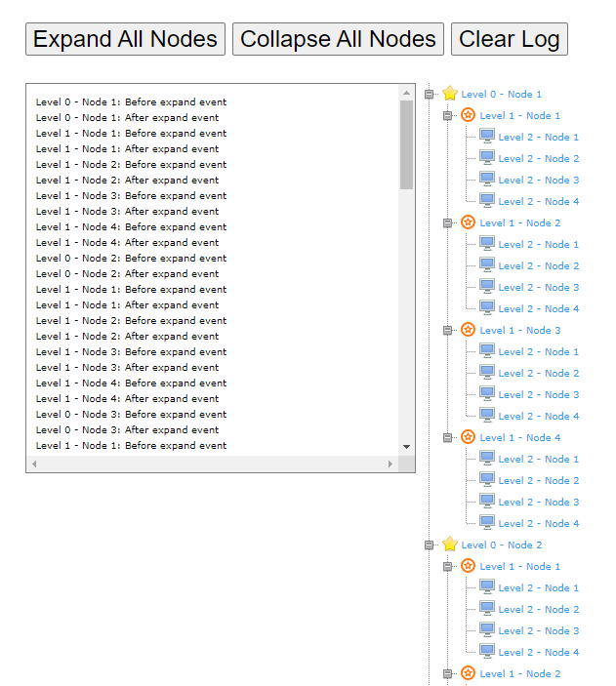Click monitor icon of Level 2 - Node 4 under first Level 1 - Node 1
This screenshot has height=686, width=616.
tap(487, 200)
